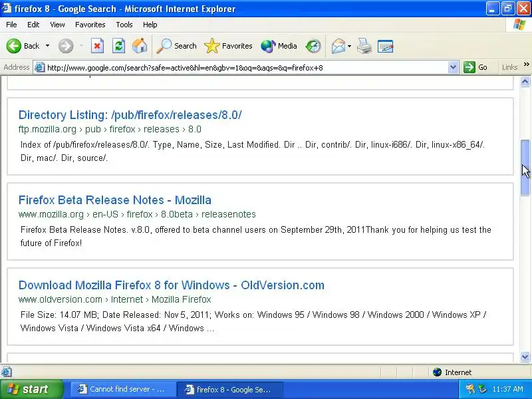Open the History clock icon
This screenshot has height=399, width=532.
(313, 46)
